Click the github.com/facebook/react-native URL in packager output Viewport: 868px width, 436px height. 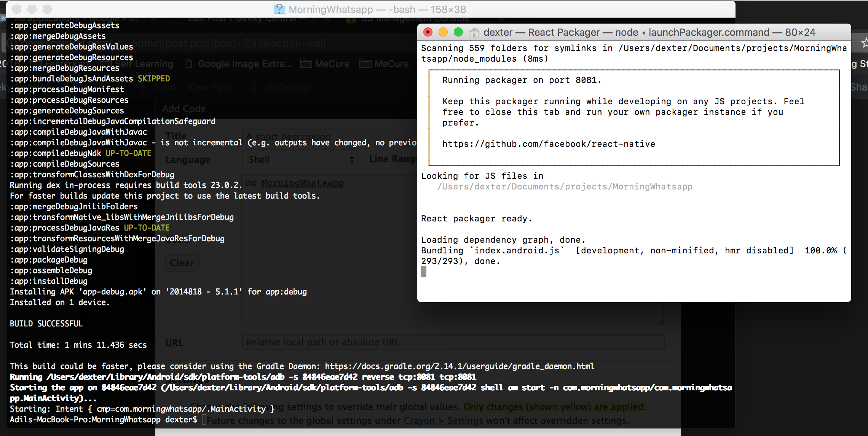(x=549, y=144)
